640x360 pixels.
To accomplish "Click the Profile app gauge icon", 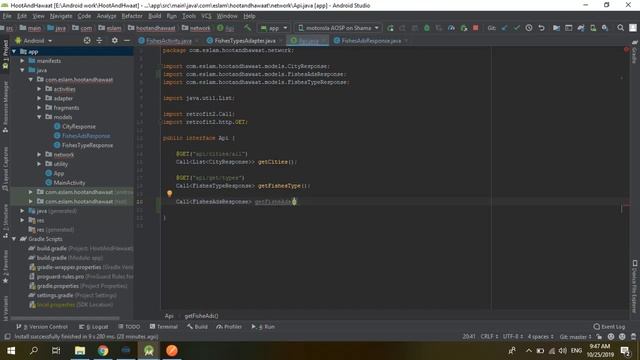I will click(451, 28).
